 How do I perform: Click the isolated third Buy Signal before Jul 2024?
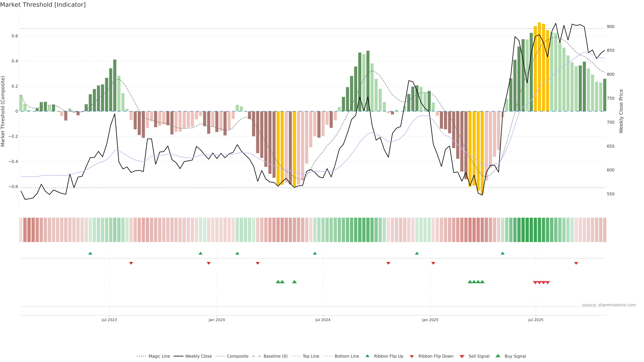coord(294,282)
